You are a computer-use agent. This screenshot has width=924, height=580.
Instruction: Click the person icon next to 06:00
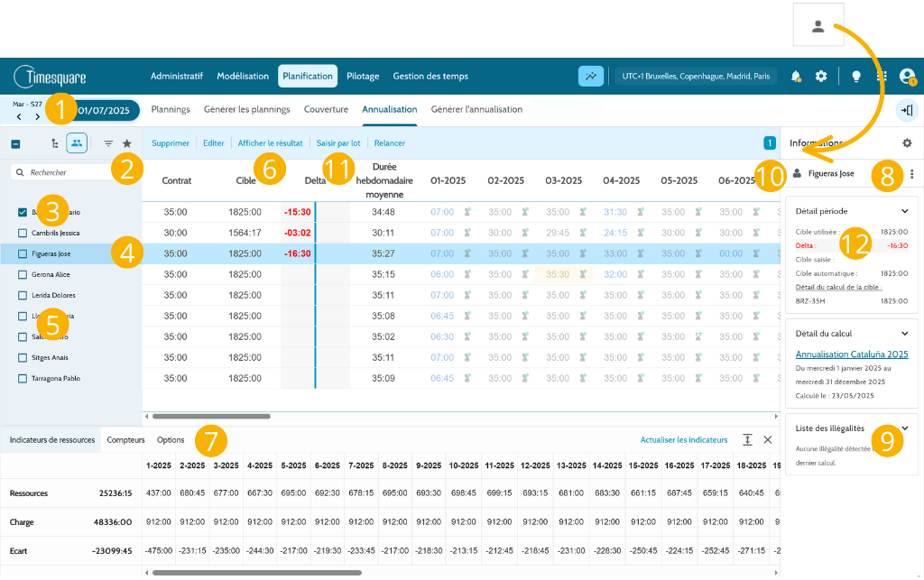click(x=467, y=274)
